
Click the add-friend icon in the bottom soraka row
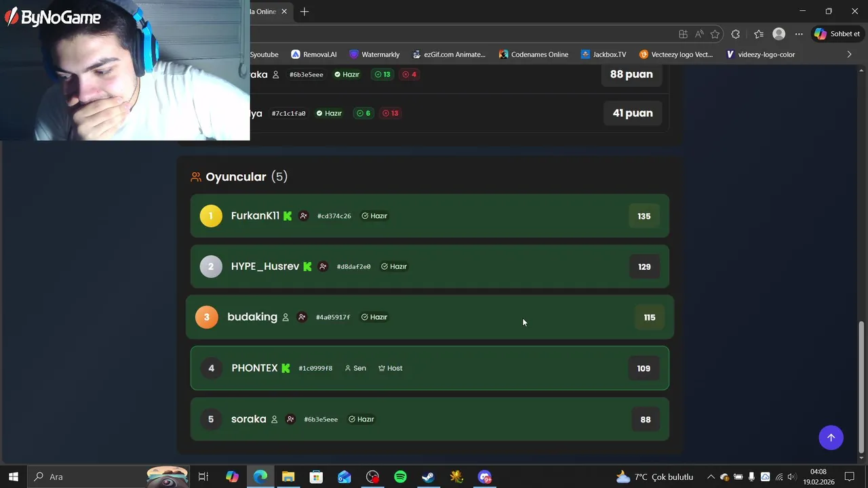290,420
